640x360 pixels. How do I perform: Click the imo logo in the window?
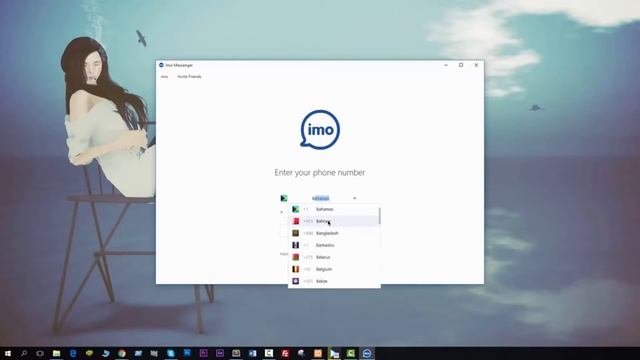point(320,129)
